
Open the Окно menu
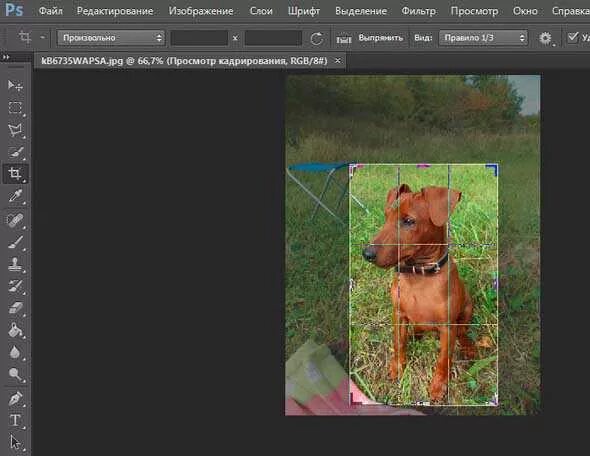tap(525, 11)
